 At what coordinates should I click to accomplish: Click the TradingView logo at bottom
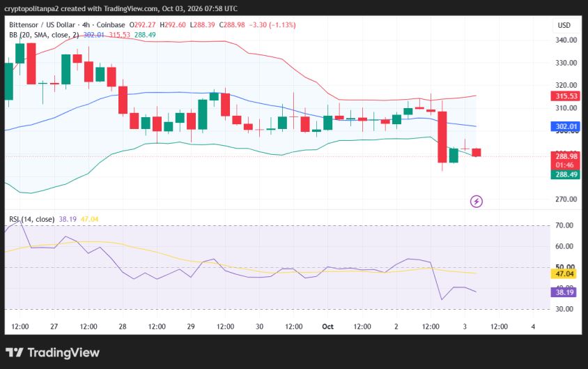52,352
